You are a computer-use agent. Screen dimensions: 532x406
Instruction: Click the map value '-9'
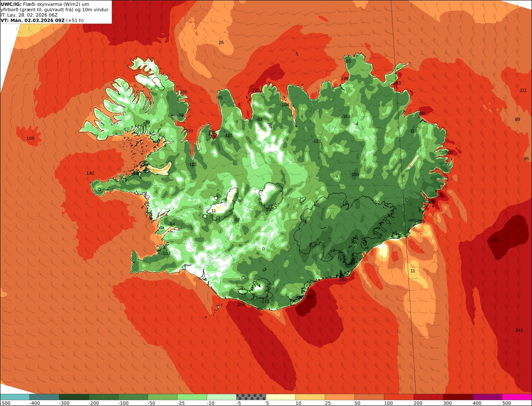coord(336,176)
